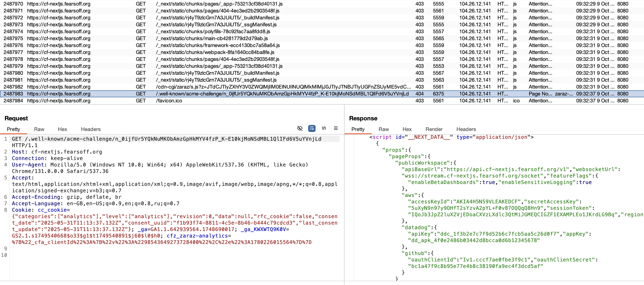Image resolution: width=644 pixels, height=285 pixels.
Task: Toggle word wrap in the Request editor
Action: pyautogui.click(x=311, y=128)
